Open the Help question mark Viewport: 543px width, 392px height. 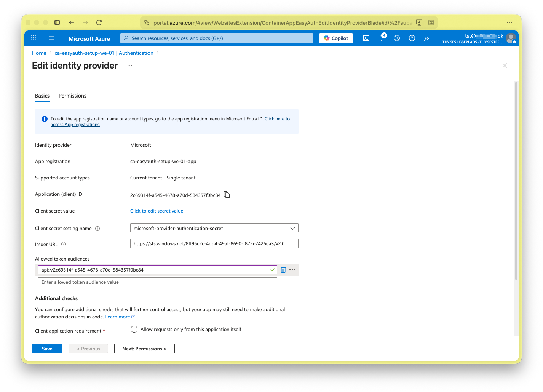(412, 38)
